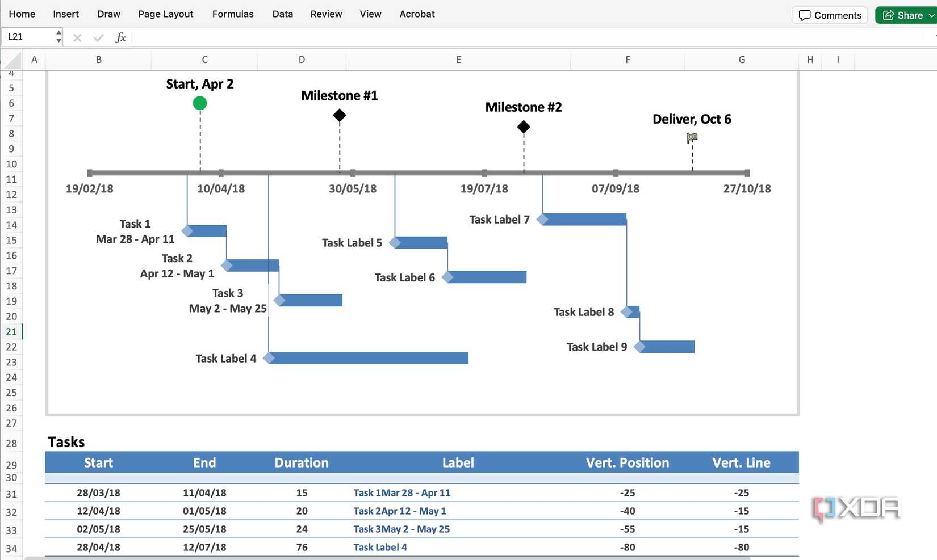Switch to the Data ribbon tab
The image size is (937, 560).
click(282, 14)
